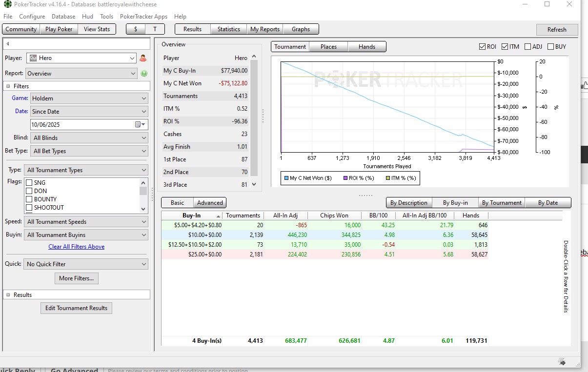Viewport: 588px width, 372px height.
Task: Click the status bar icon at bottom right
Action: [562, 362]
